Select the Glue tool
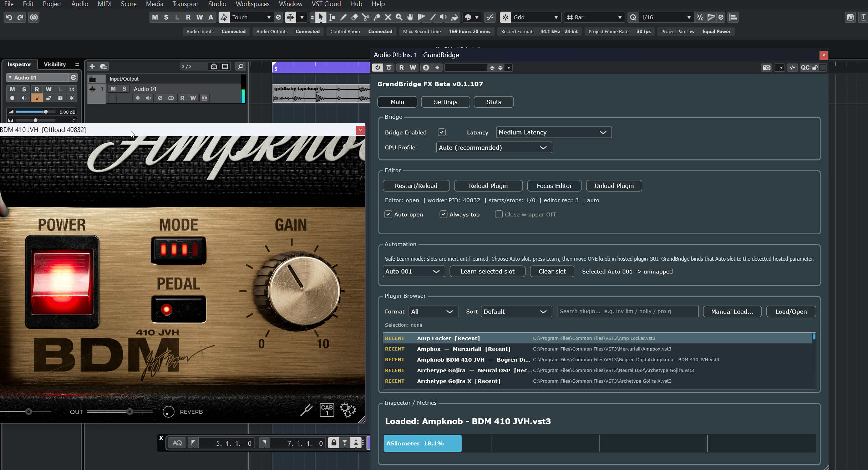The width and height of the screenshot is (868, 470). coord(377,17)
